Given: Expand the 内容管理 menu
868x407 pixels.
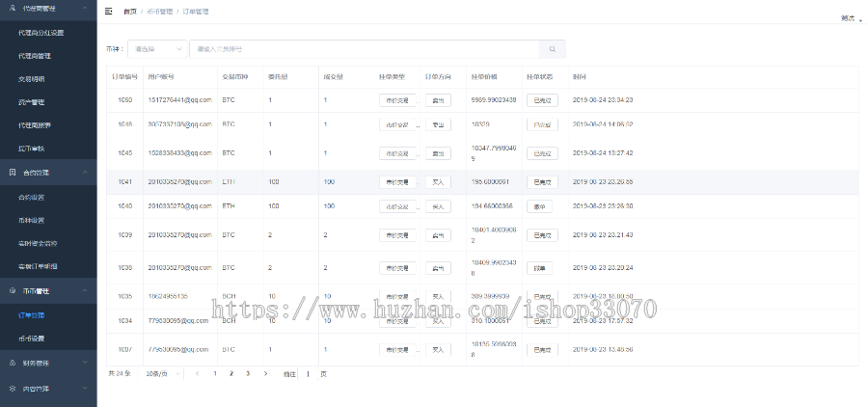Looking at the screenshot, I should [48, 389].
